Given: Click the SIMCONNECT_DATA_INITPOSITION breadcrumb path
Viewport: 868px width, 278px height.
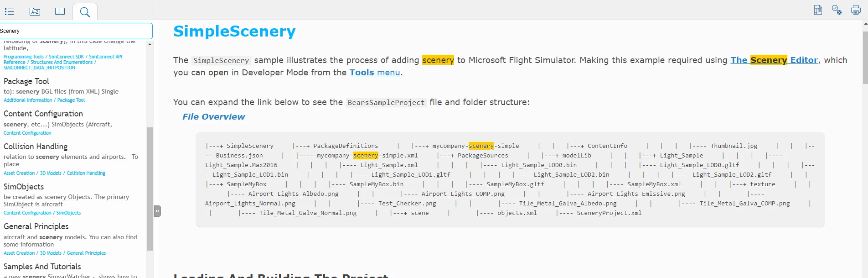Looking at the screenshot, I should (39, 68).
